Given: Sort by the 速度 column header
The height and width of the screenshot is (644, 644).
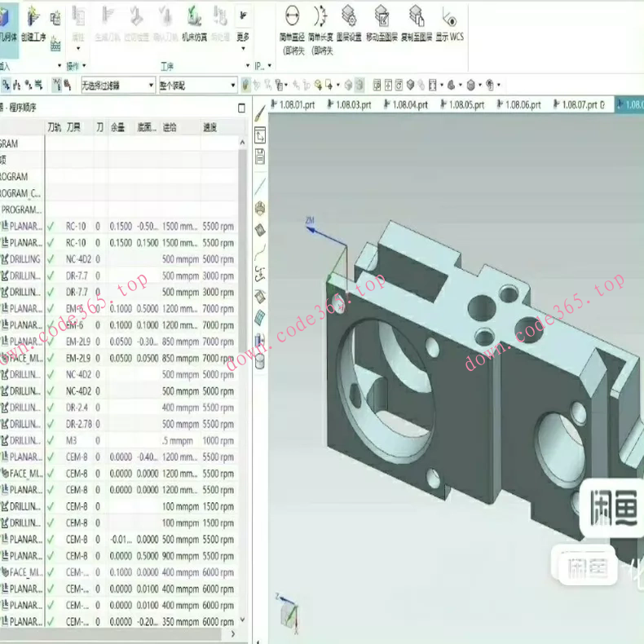Looking at the screenshot, I should point(210,127).
